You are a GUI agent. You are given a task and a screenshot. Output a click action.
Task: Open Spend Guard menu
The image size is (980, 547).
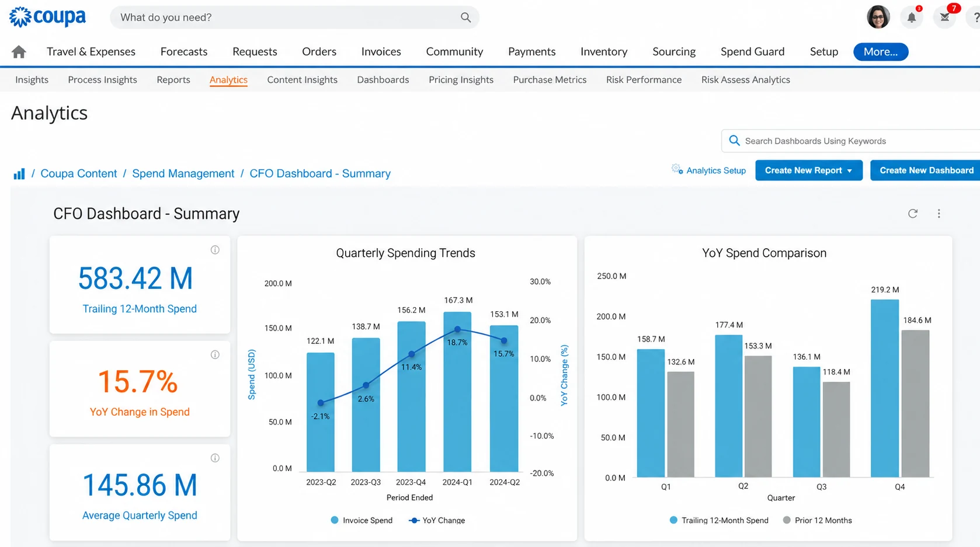pyautogui.click(x=752, y=52)
